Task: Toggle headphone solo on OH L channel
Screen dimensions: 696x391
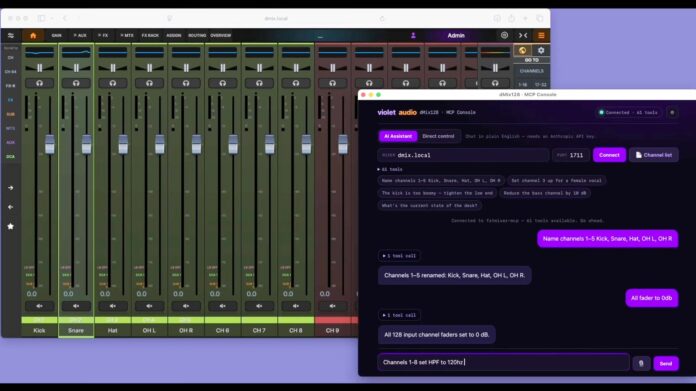Action: 149,83
